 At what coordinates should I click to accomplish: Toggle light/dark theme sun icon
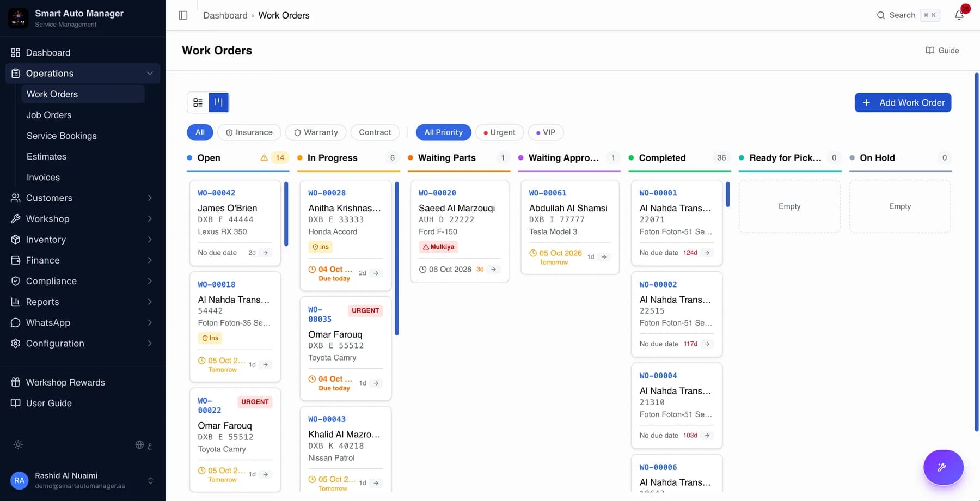18,445
